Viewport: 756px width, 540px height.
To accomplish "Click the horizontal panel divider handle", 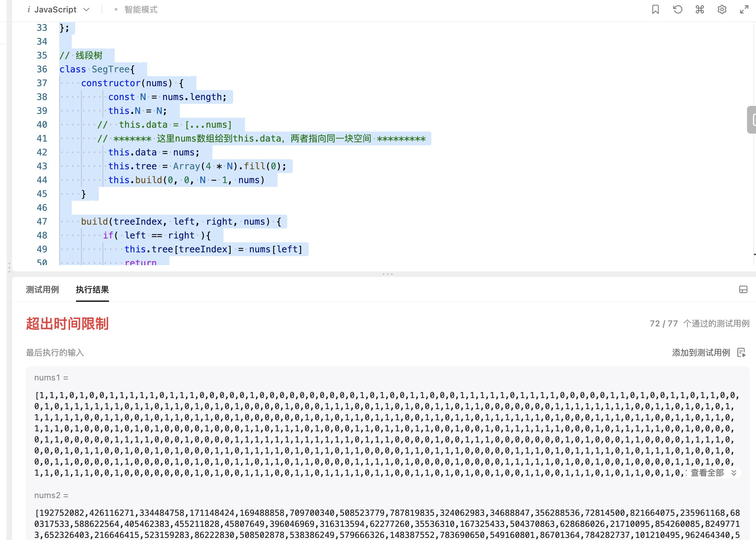I will (387, 274).
